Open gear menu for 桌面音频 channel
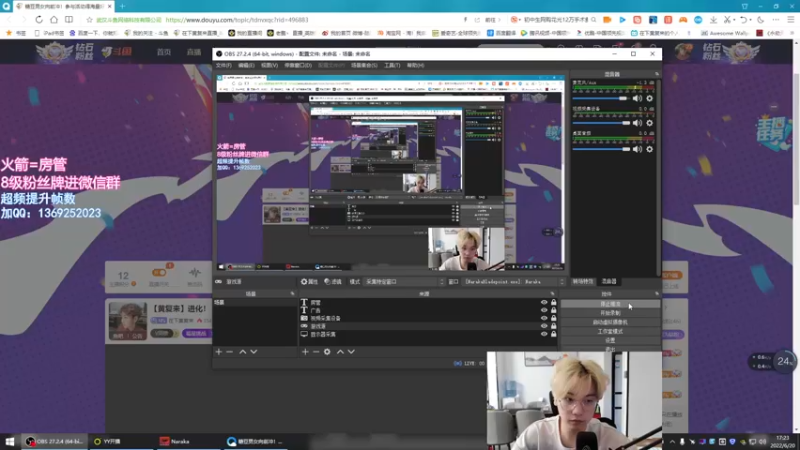Viewport: 800px width, 450px height. pos(649,149)
